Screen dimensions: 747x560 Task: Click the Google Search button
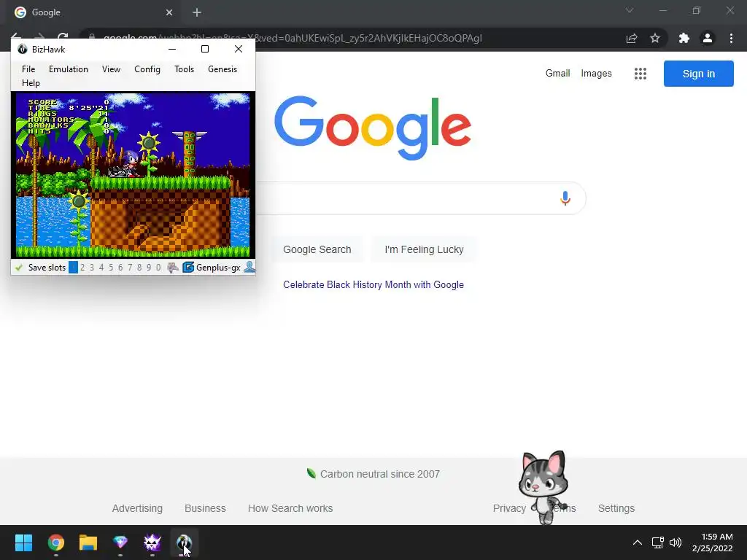pos(317,249)
